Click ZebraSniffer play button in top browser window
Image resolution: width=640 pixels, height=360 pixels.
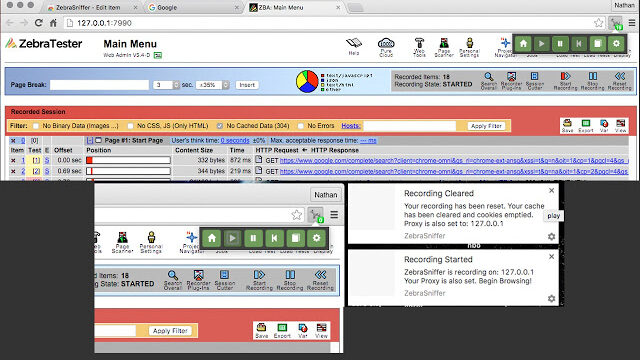[542, 44]
